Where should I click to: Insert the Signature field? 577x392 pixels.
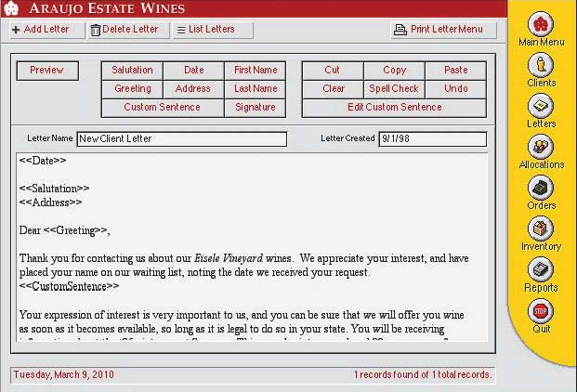click(256, 108)
